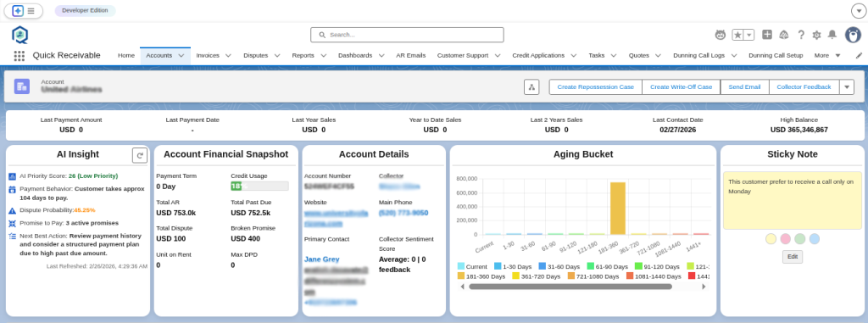Screen dimensions: 868x323
Task: Click the Next Best Action checklist icon
Action: 12,236
